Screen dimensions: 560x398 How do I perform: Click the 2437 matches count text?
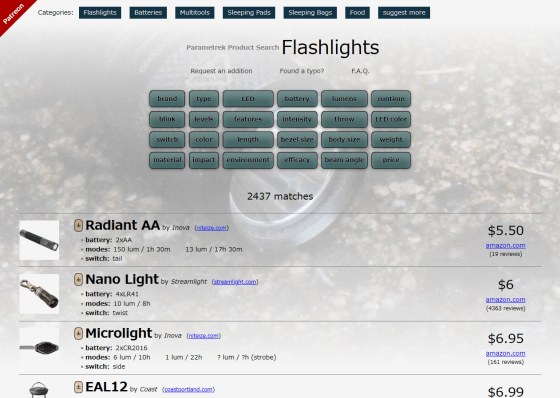tap(280, 196)
